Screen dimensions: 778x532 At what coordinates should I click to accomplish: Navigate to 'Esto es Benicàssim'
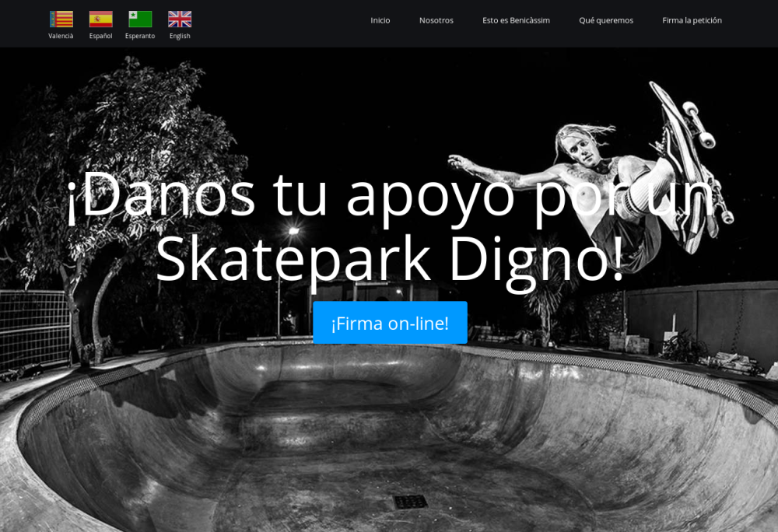pos(516,20)
